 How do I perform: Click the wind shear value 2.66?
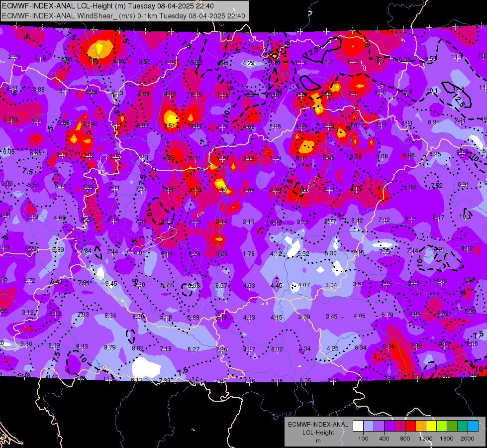click(14, 57)
